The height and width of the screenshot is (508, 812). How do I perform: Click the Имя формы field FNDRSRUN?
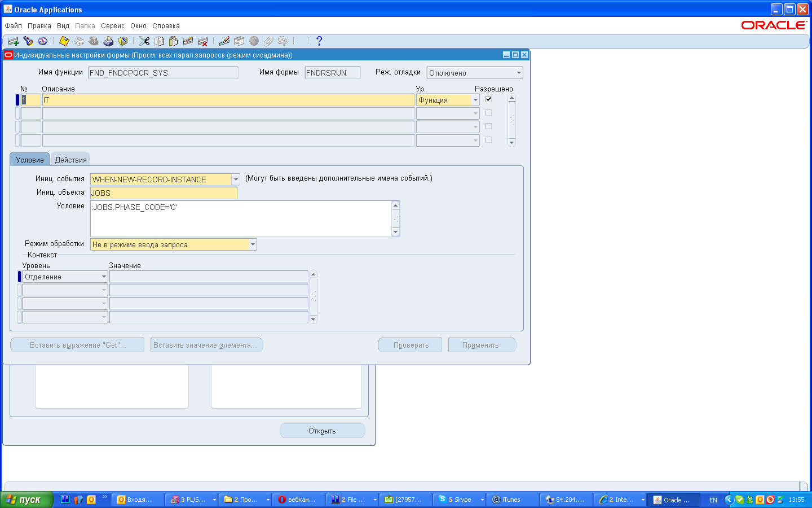pos(333,73)
